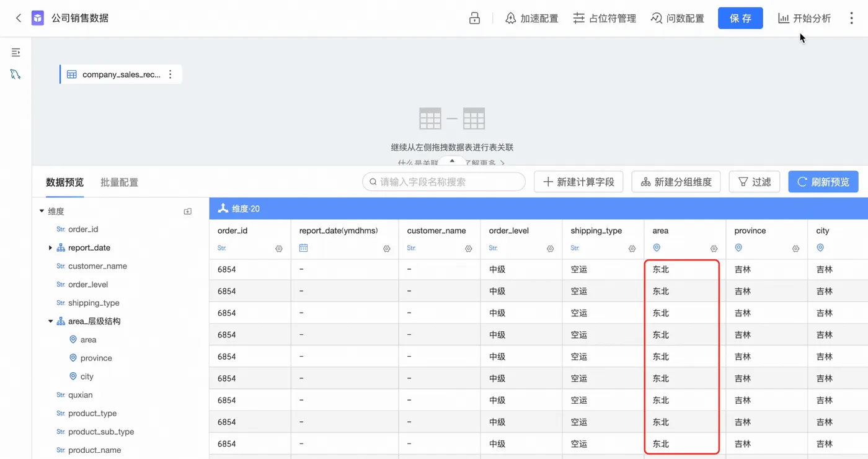868x459 pixels.
Task: Open 问数配置 settings
Action: click(x=677, y=18)
